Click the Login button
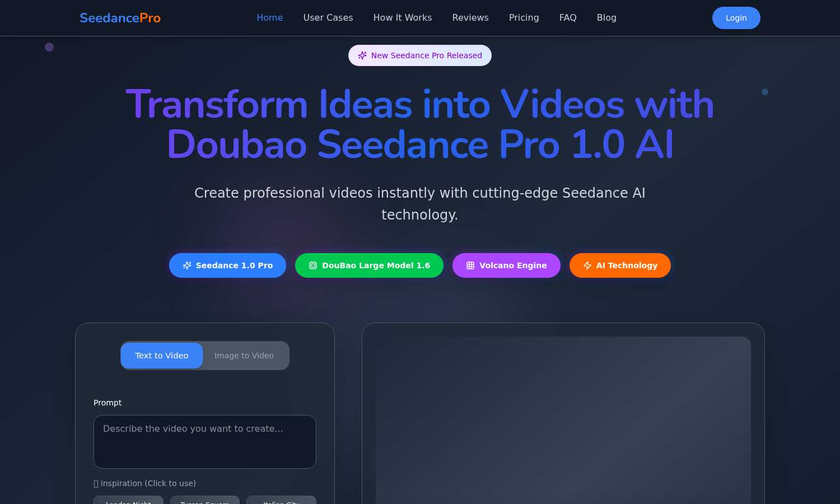The width and height of the screenshot is (840, 504). [x=736, y=18]
